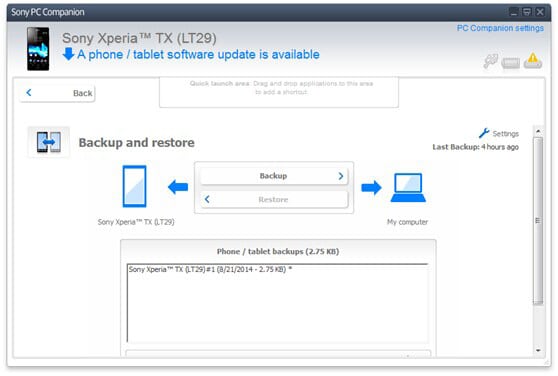Click the Backup and restore app icon
558x376 pixels.
point(49,142)
